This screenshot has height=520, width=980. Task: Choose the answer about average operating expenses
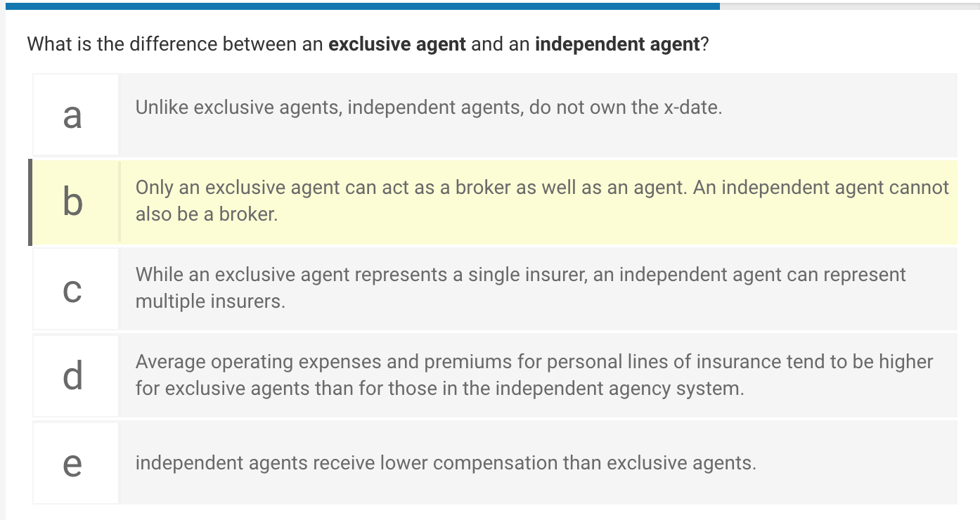(x=492, y=375)
